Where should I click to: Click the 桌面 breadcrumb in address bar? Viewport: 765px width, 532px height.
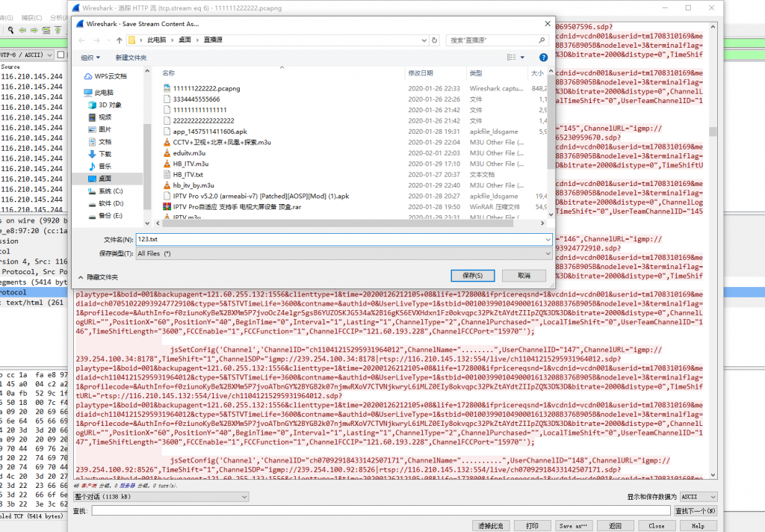point(185,40)
